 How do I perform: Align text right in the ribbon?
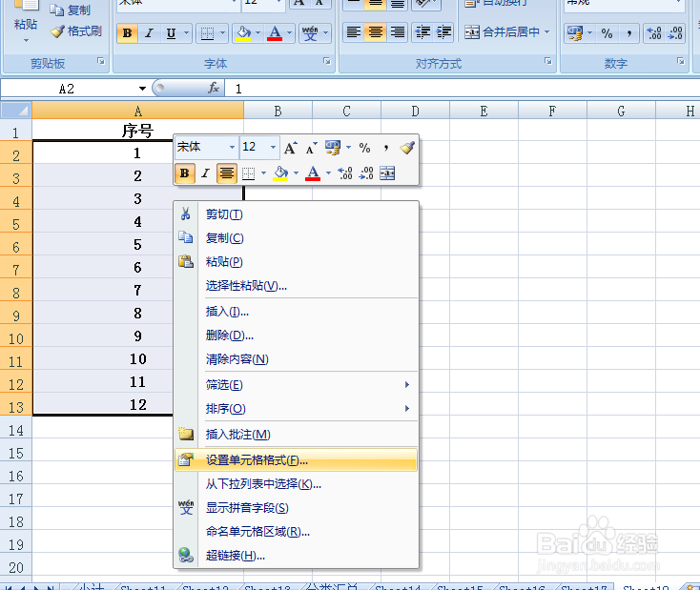point(397,32)
